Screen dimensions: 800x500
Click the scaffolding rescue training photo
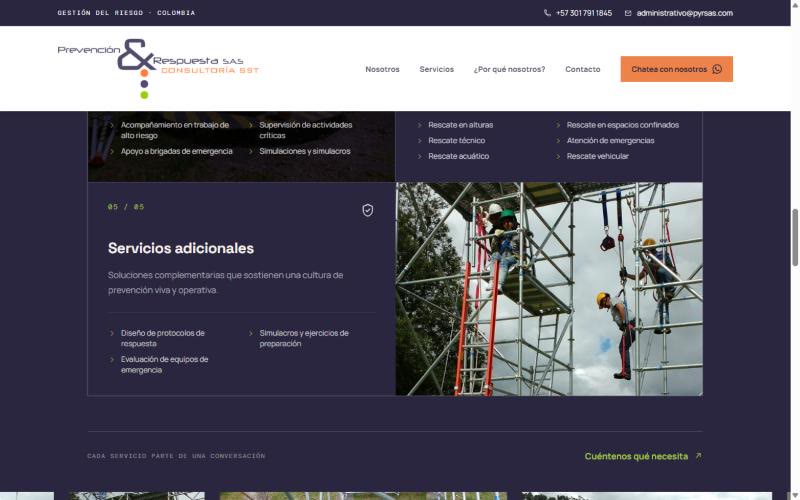pyautogui.click(x=549, y=289)
